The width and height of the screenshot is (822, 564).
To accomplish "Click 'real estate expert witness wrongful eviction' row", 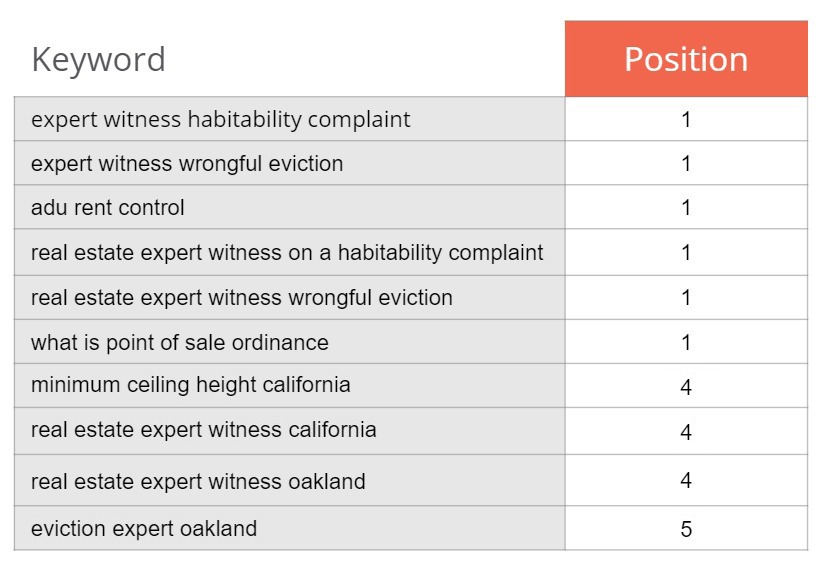I will pyautogui.click(x=289, y=298).
